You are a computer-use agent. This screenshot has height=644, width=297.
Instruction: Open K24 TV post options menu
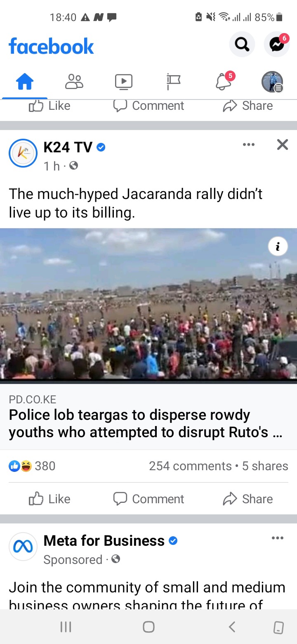tap(249, 144)
